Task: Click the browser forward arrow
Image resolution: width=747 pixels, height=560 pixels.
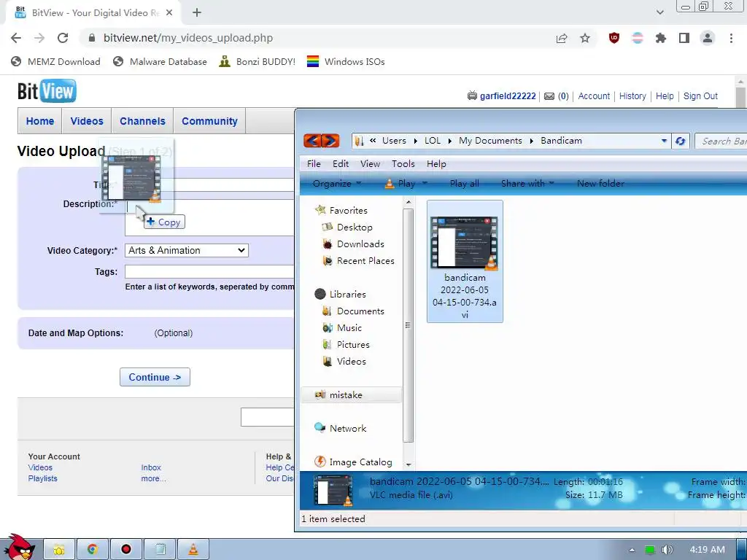Action: click(x=39, y=38)
